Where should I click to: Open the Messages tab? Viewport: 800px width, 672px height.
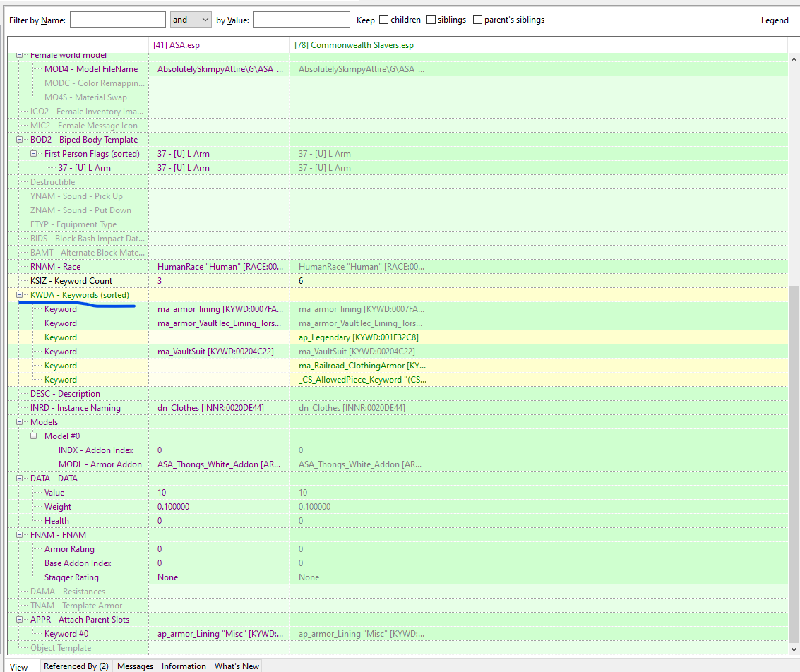click(x=135, y=666)
